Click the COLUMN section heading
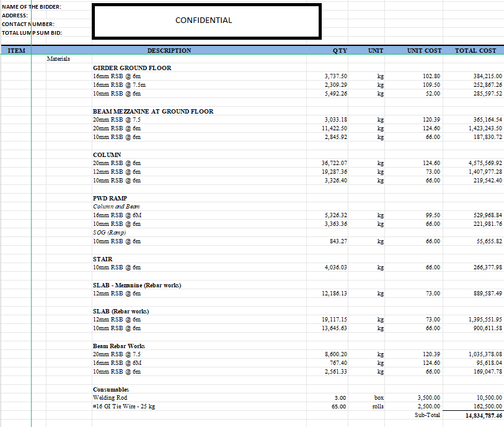Viewport: 504px width, 427px height. [x=107, y=155]
